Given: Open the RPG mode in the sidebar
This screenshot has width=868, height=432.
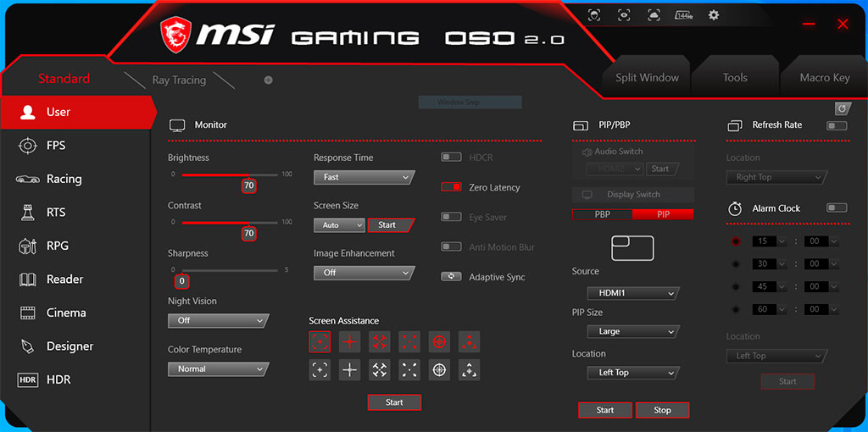Looking at the screenshot, I should [75, 246].
